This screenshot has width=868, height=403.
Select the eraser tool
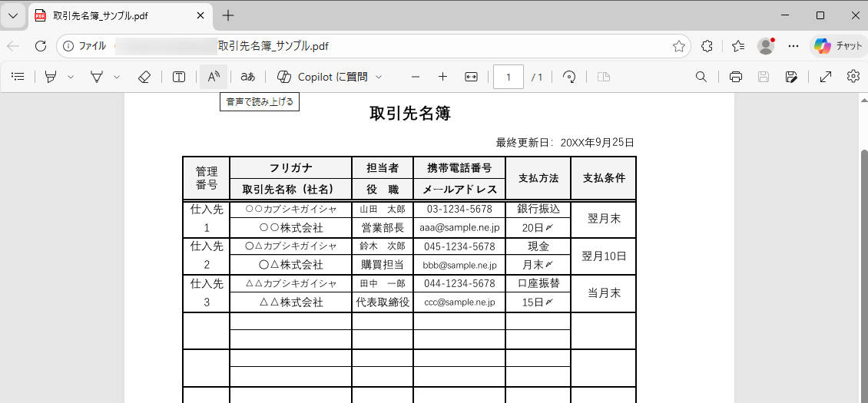(144, 77)
